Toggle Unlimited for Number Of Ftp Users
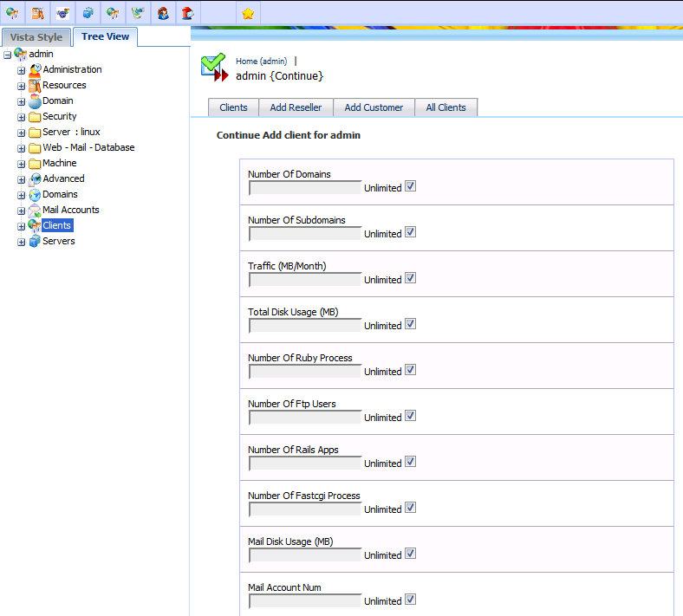Screen dimensions: 683x616 (x=410, y=416)
